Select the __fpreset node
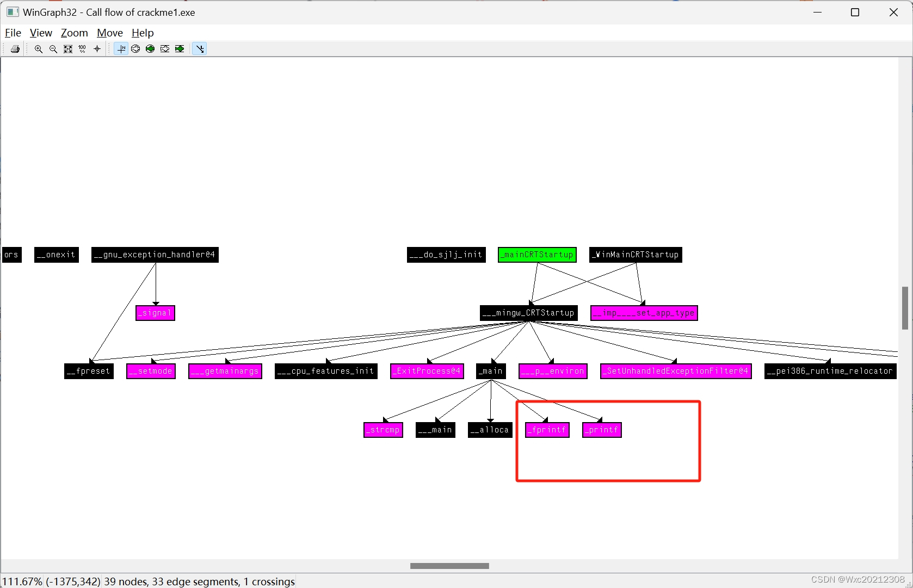Image resolution: width=913 pixels, height=588 pixels. 89,371
